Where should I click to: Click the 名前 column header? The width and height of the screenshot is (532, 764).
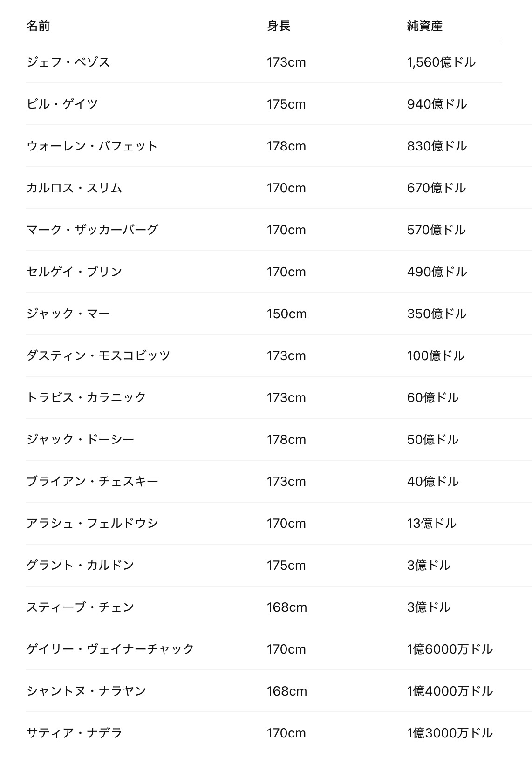(38, 26)
